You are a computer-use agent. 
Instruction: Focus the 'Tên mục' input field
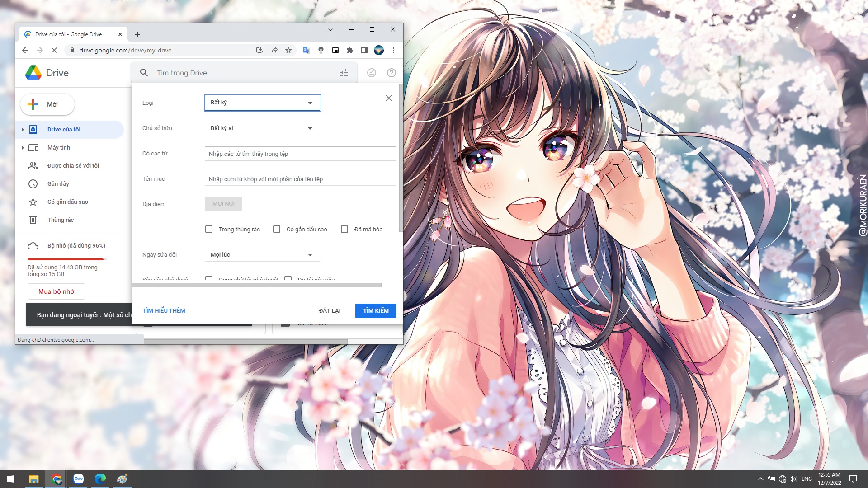(x=301, y=179)
